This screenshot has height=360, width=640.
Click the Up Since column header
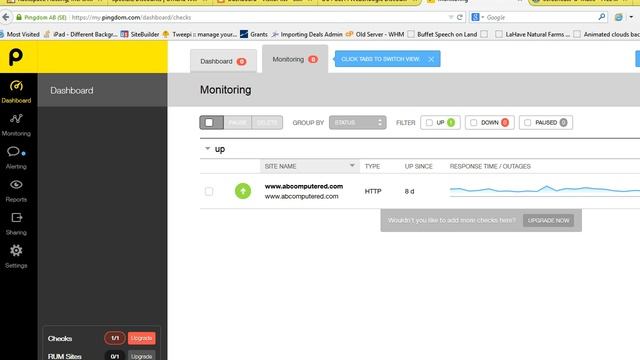[418, 166]
